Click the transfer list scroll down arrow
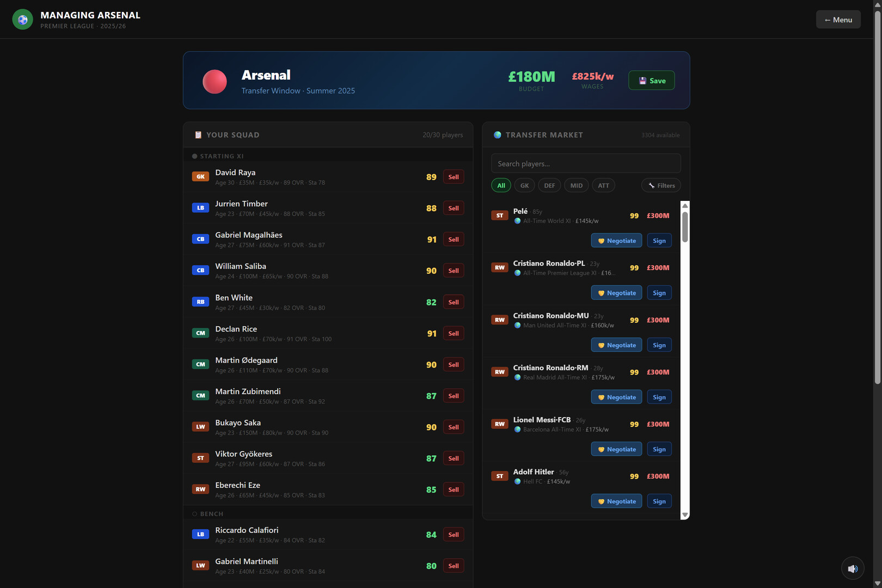The width and height of the screenshot is (882, 588). 685,514
